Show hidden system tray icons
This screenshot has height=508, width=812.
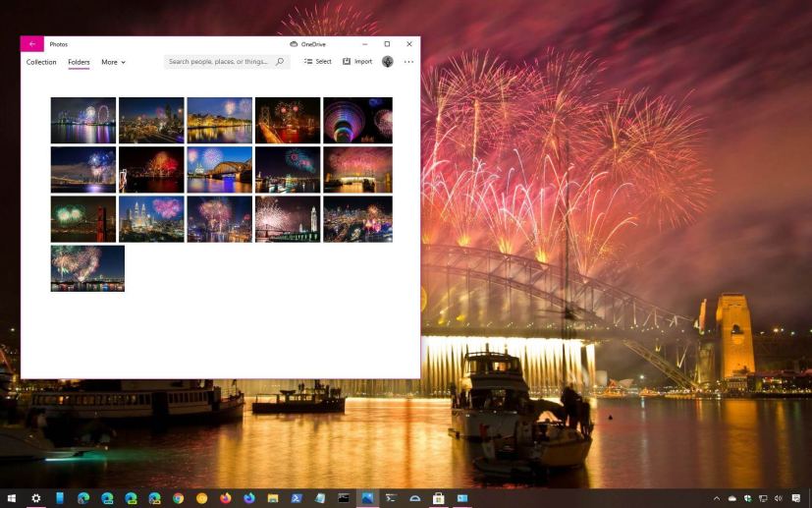point(717,499)
